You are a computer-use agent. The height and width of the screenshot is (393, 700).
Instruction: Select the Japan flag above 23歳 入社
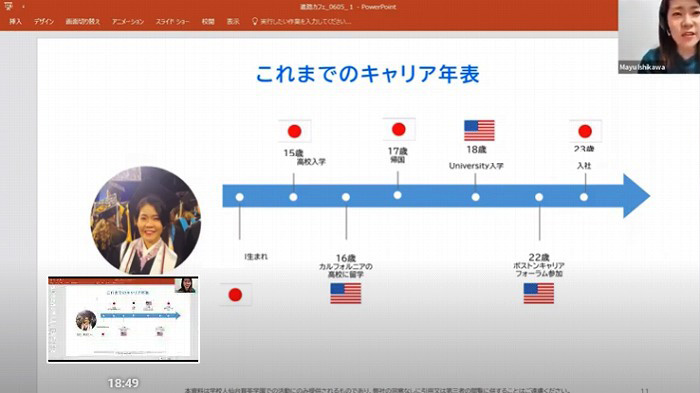[x=585, y=131]
